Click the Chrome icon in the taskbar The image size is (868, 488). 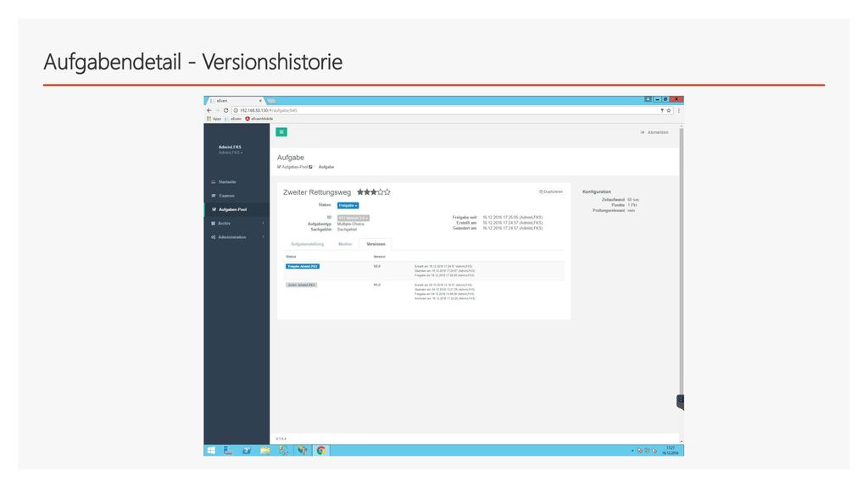coord(321,451)
